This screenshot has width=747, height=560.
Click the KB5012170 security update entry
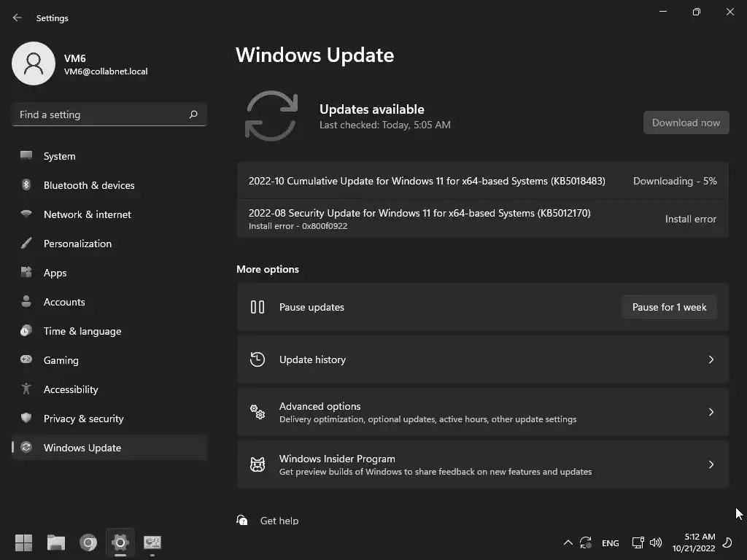click(x=483, y=219)
